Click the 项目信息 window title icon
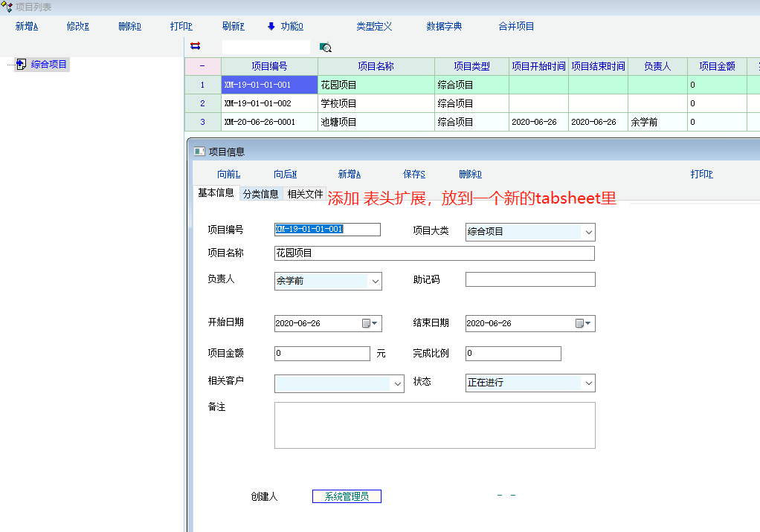 (x=199, y=152)
